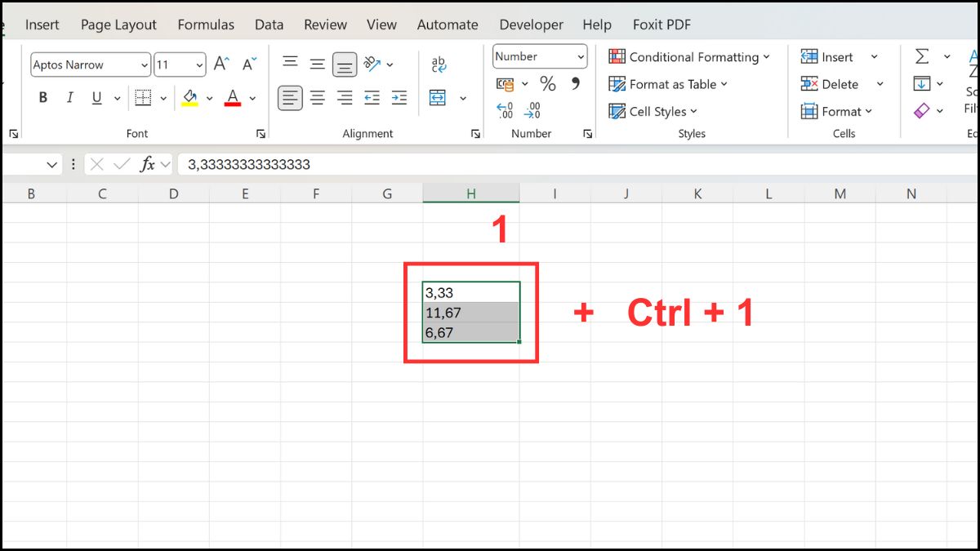This screenshot has width=980, height=551.
Task: Switch to the Data tab
Action: [x=269, y=24]
